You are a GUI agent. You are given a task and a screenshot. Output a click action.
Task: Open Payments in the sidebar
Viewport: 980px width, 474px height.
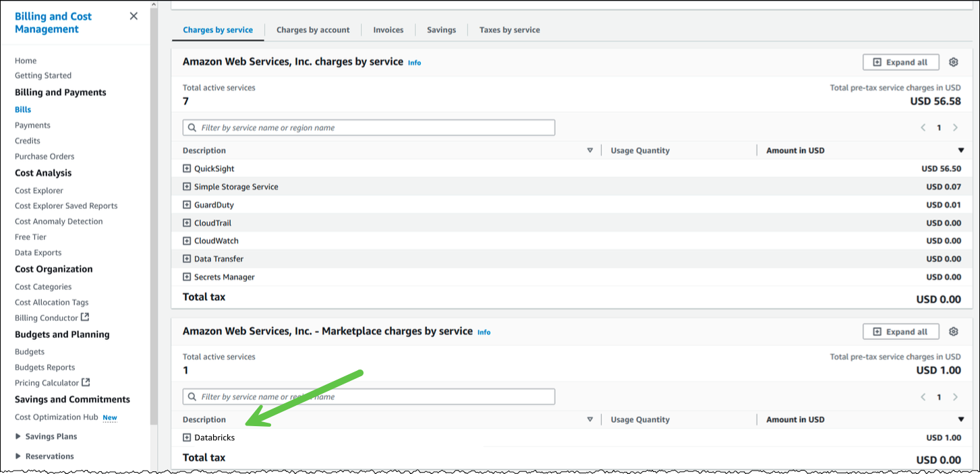tap(32, 125)
